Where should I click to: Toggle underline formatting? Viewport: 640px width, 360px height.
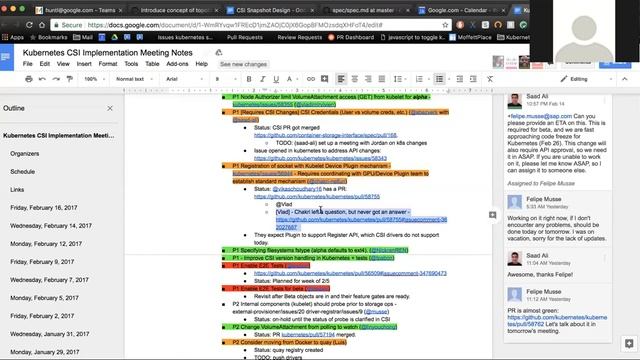[x=276, y=79]
